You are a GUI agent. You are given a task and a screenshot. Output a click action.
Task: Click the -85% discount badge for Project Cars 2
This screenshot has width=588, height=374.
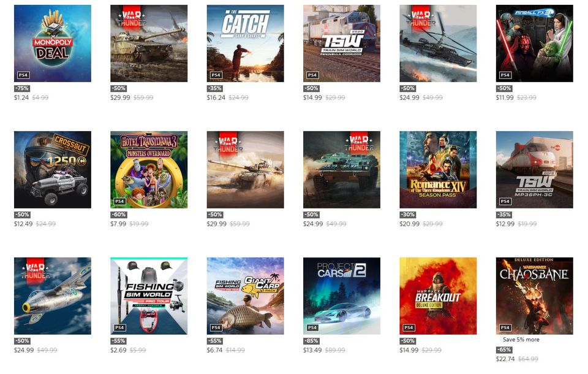click(311, 341)
